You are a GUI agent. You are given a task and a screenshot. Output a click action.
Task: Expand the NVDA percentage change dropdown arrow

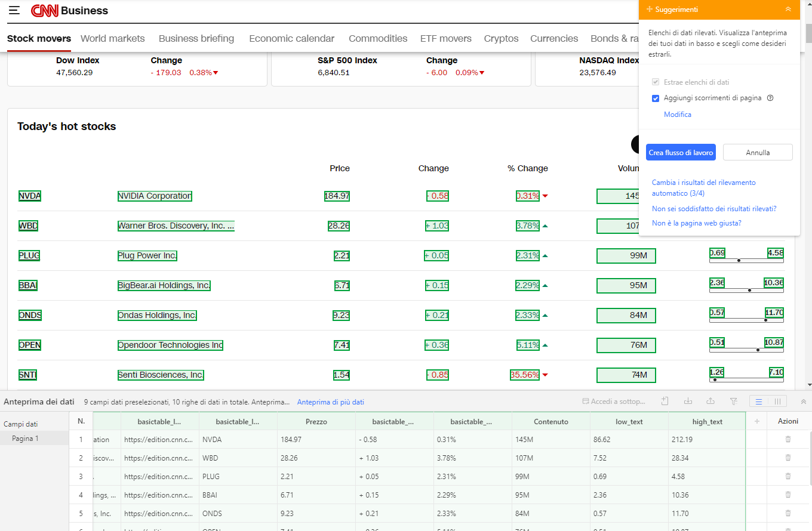coord(545,196)
